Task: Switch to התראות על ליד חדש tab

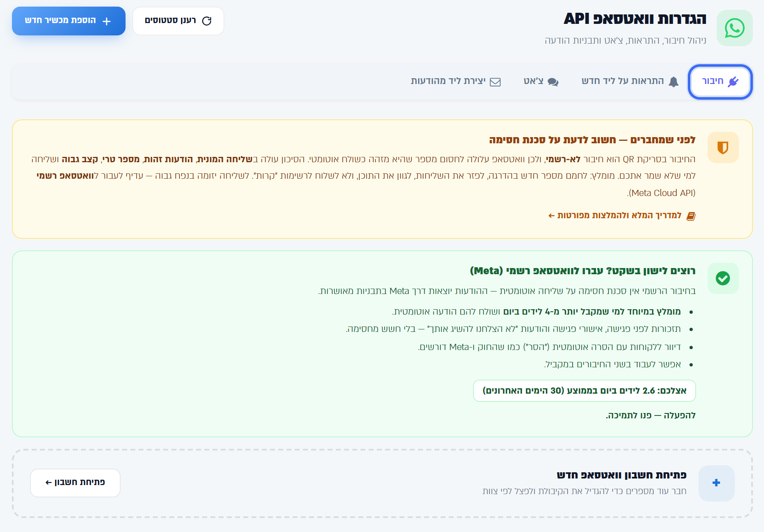Action: pos(630,82)
